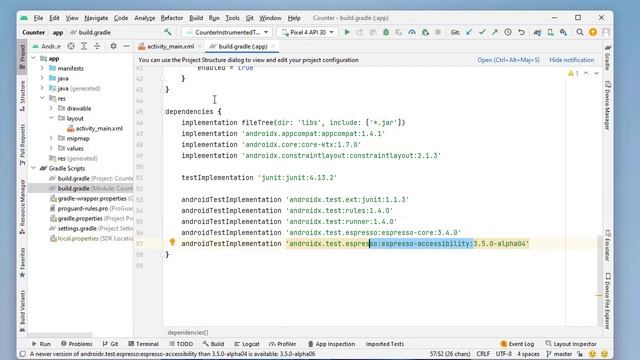Click Git push arrow icon
The image size is (640, 360).
click(x=495, y=32)
